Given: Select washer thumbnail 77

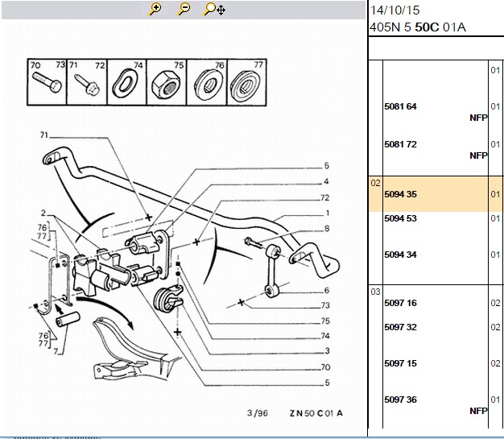Looking at the screenshot, I should tap(246, 82).
